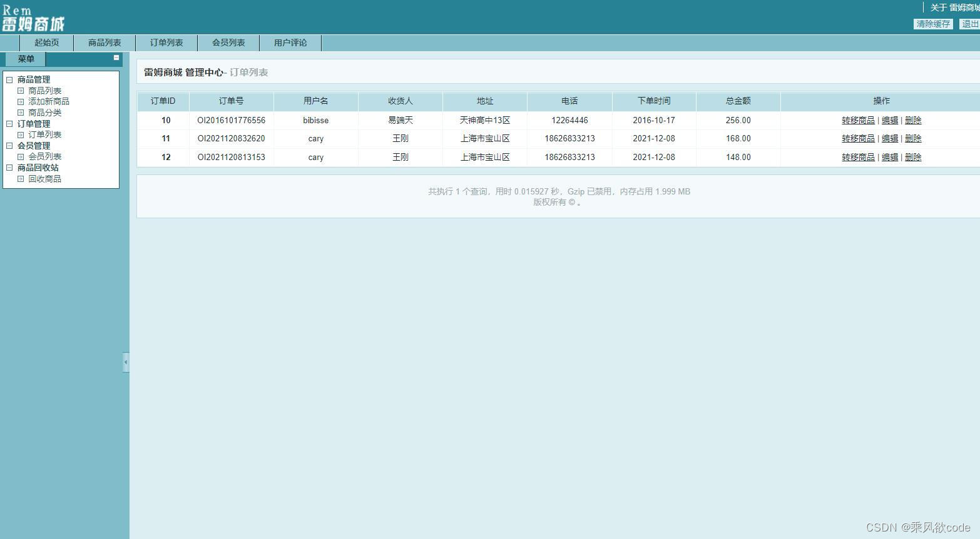Image resolution: width=980 pixels, height=539 pixels.
Task: Click username bibisse cell
Action: tap(316, 120)
